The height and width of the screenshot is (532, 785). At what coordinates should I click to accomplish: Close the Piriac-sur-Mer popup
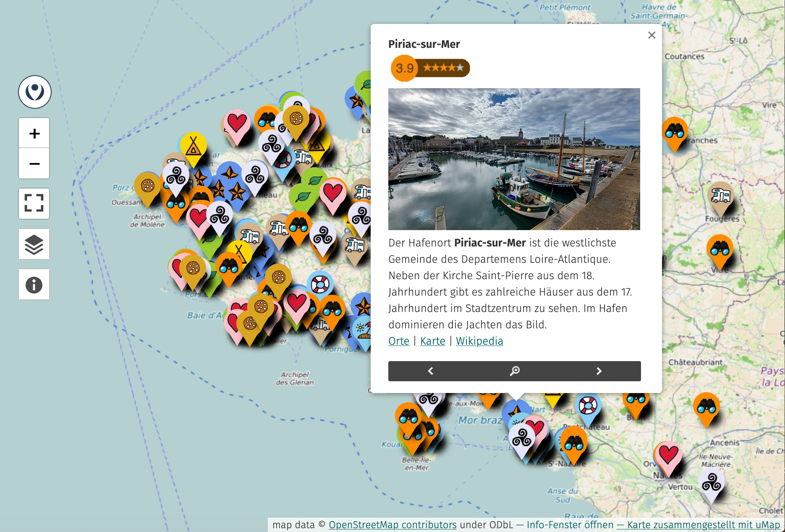[x=652, y=35]
